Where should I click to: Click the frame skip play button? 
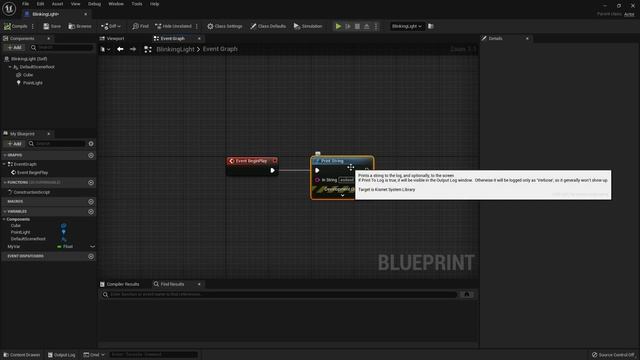(348, 26)
